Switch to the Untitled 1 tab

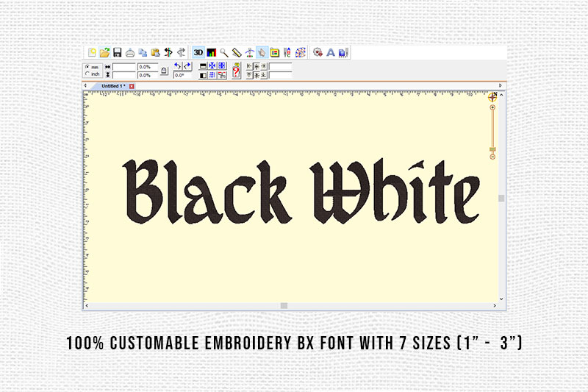pos(113,86)
